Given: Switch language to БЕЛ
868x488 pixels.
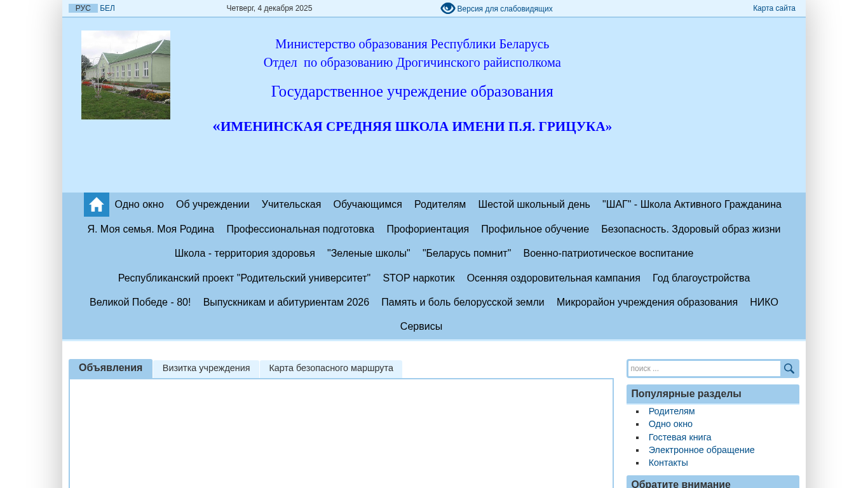Looking at the screenshot, I should 107,8.
